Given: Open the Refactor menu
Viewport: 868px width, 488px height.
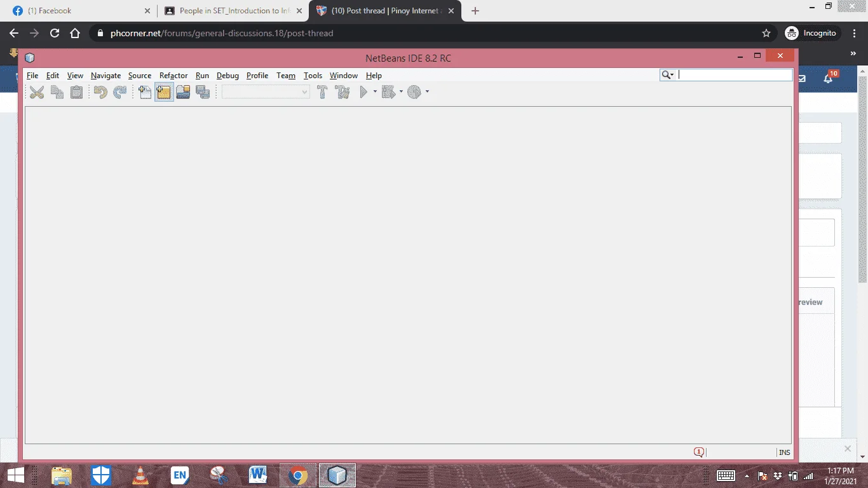Looking at the screenshot, I should pos(173,76).
